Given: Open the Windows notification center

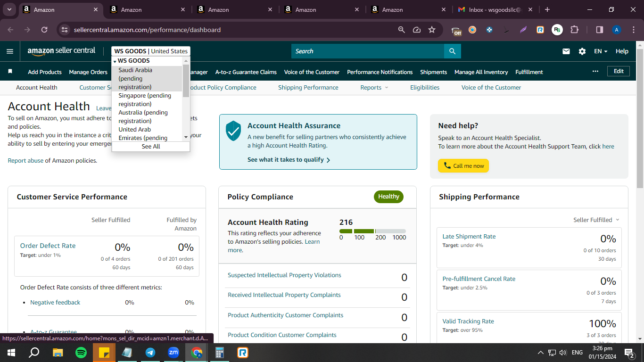Looking at the screenshot, I should pyautogui.click(x=629, y=353).
